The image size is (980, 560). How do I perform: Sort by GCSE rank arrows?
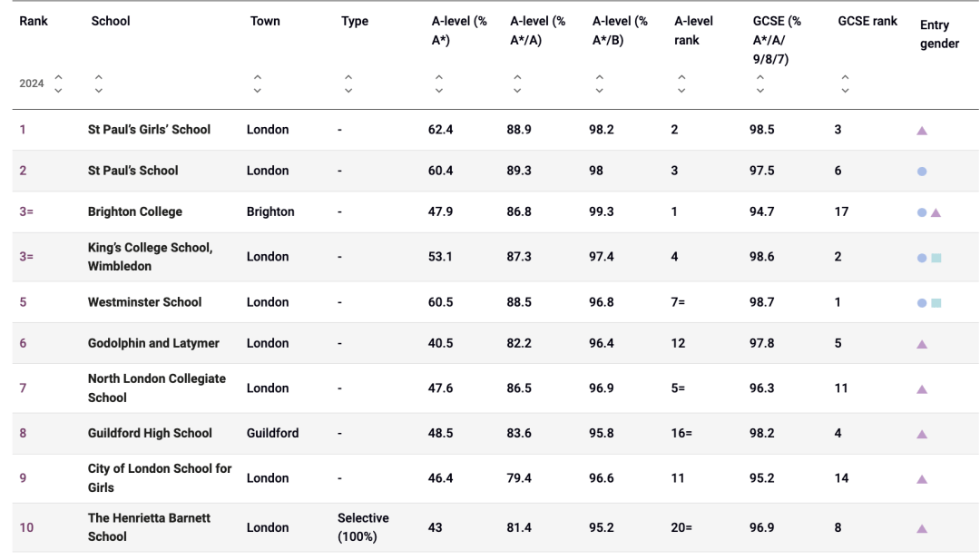pyautogui.click(x=845, y=84)
